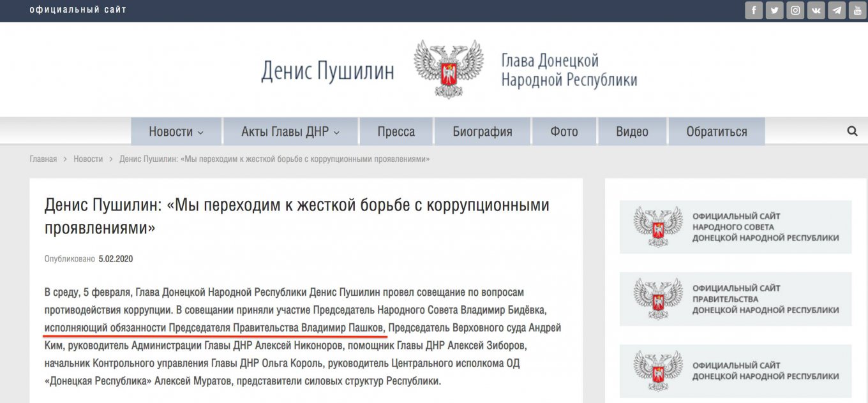Viewport: 868px width, 403px height.
Task: Click the Обратиться menu button
Action: 716,132
